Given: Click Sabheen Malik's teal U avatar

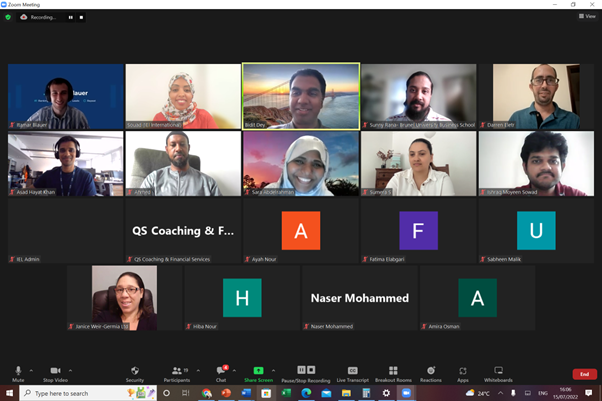Looking at the screenshot, I should tap(536, 231).
